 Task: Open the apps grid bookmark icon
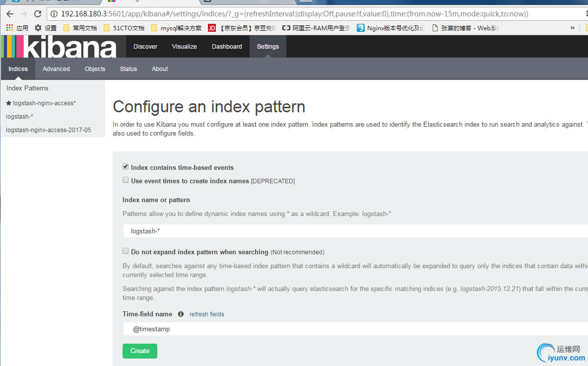click(x=9, y=28)
